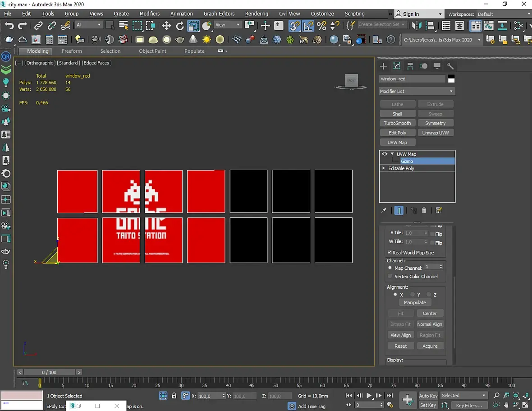532x411 pixels.
Task: Switch to the Freeform ribbon tab
Action: 72,51
